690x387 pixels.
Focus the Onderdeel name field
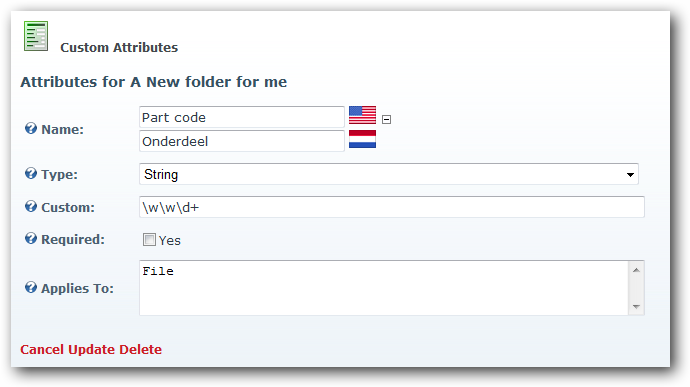pyautogui.click(x=242, y=141)
